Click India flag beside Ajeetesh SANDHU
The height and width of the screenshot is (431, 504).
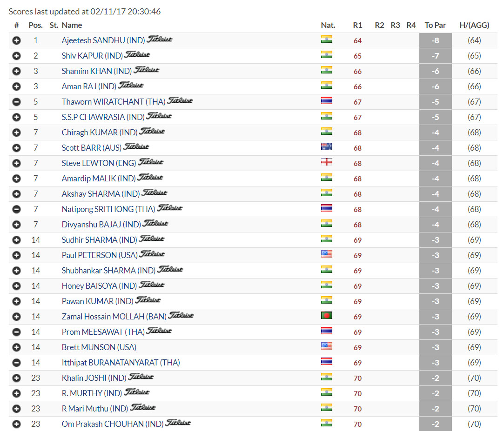tap(327, 40)
